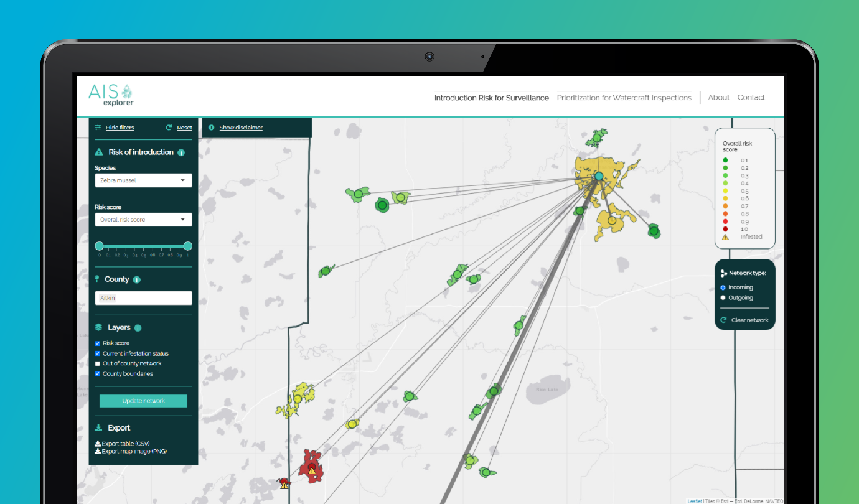The image size is (859, 504).
Task: Click the Update network button
Action: pyautogui.click(x=143, y=401)
